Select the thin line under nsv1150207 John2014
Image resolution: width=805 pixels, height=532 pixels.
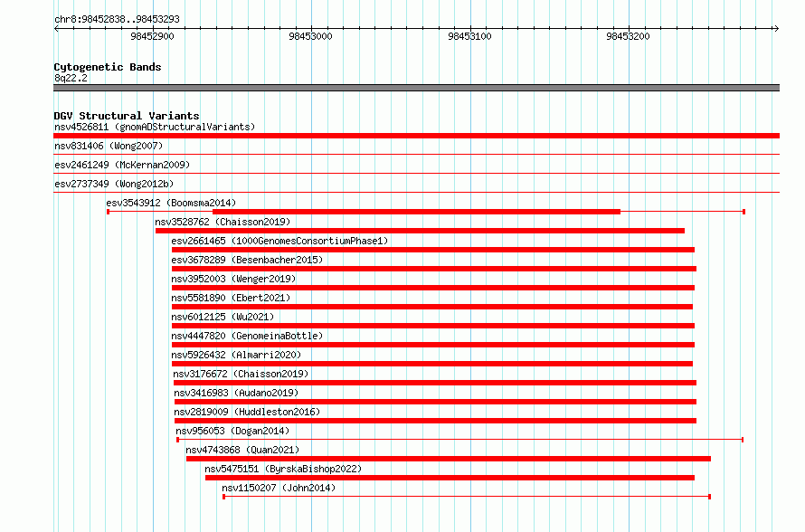(467, 497)
